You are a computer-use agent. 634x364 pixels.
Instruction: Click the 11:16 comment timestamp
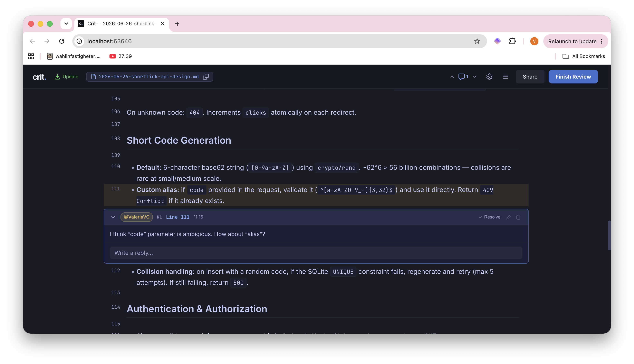click(198, 217)
